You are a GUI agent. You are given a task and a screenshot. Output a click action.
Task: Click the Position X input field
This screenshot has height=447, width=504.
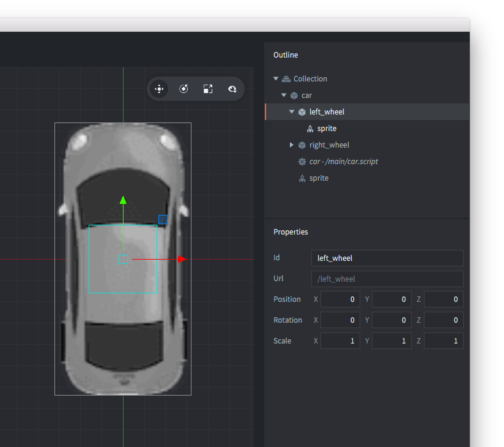[x=340, y=299]
